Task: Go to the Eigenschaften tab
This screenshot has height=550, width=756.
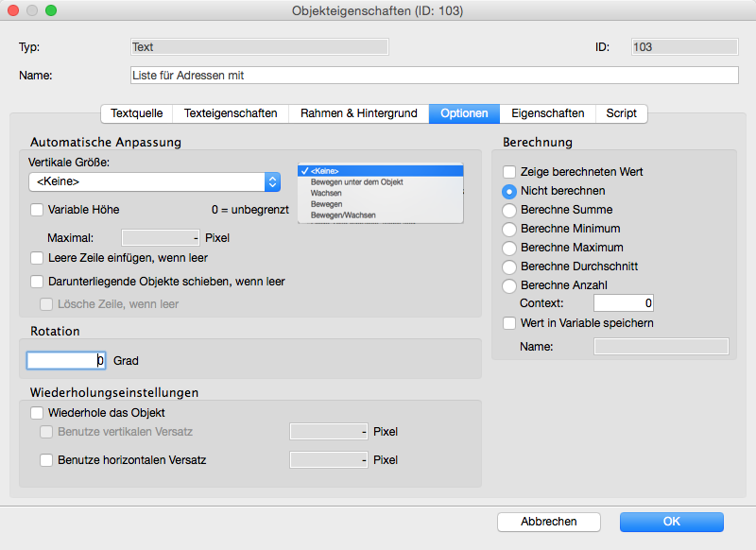Action: click(x=547, y=113)
